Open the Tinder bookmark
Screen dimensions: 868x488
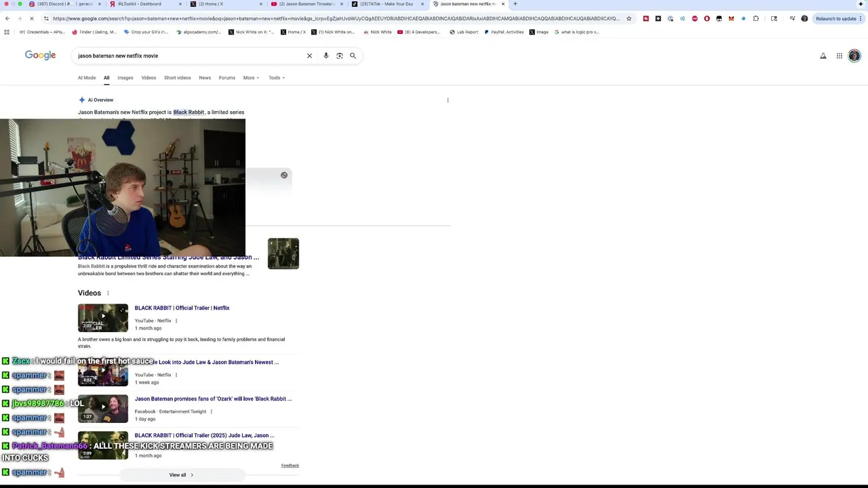pyautogui.click(x=94, y=32)
